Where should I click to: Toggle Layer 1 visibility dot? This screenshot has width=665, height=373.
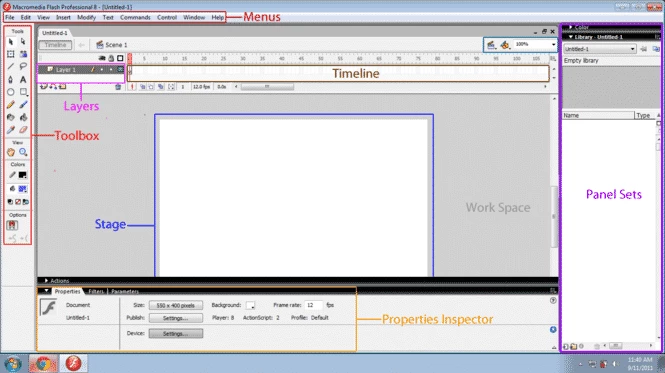click(102, 70)
